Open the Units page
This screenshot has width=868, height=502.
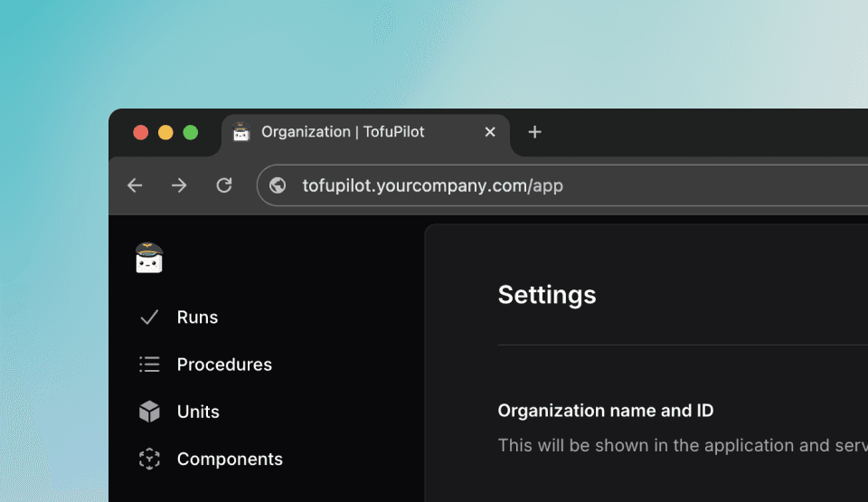(x=198, y=412)
